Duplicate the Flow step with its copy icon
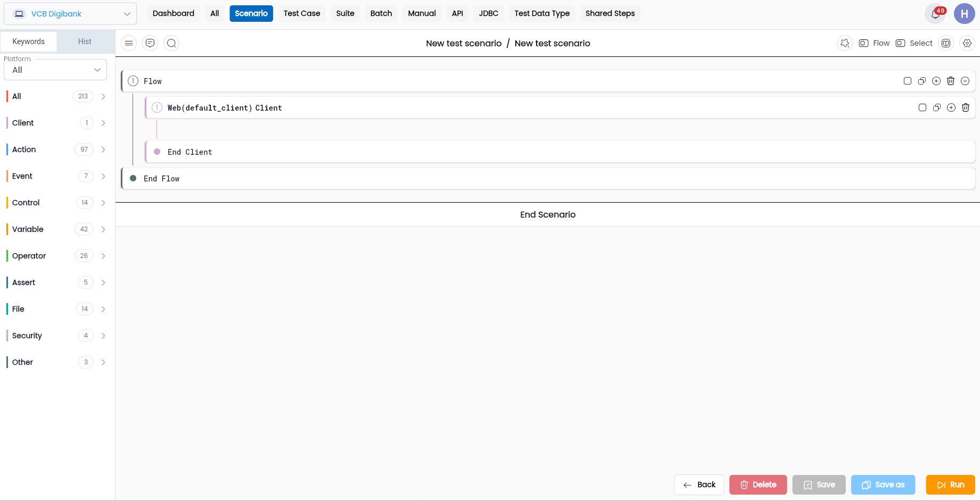Viewport: 980px width, 501px height. click(x=922, y=81)
